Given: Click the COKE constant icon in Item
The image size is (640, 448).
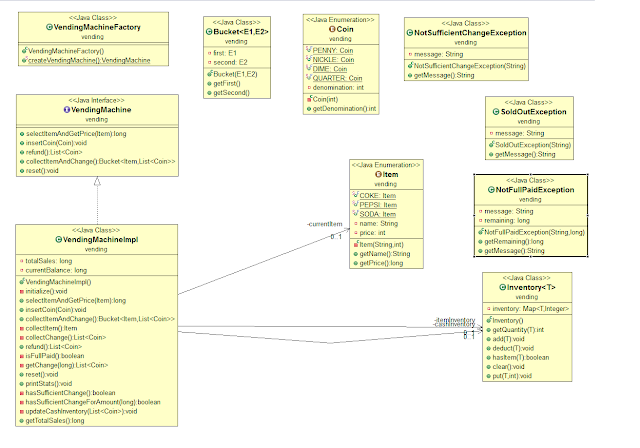Looking at the screenshot, I should 356,195.
